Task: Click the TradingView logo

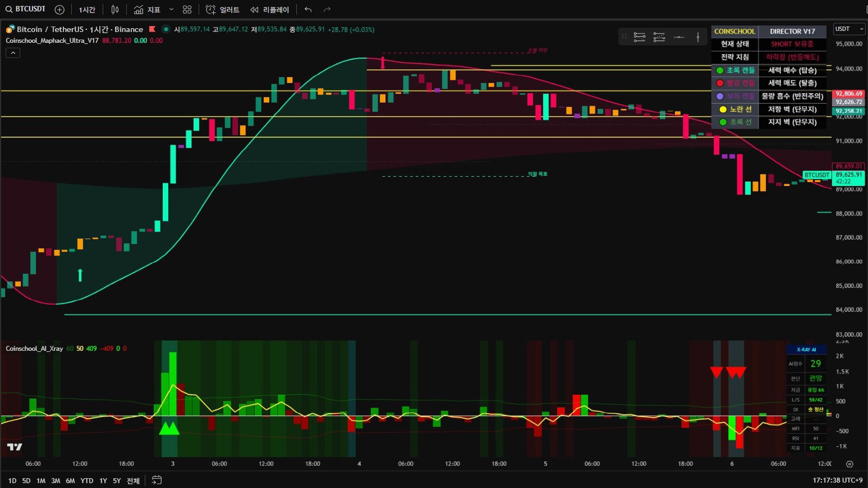Action: tap(15, 447)
